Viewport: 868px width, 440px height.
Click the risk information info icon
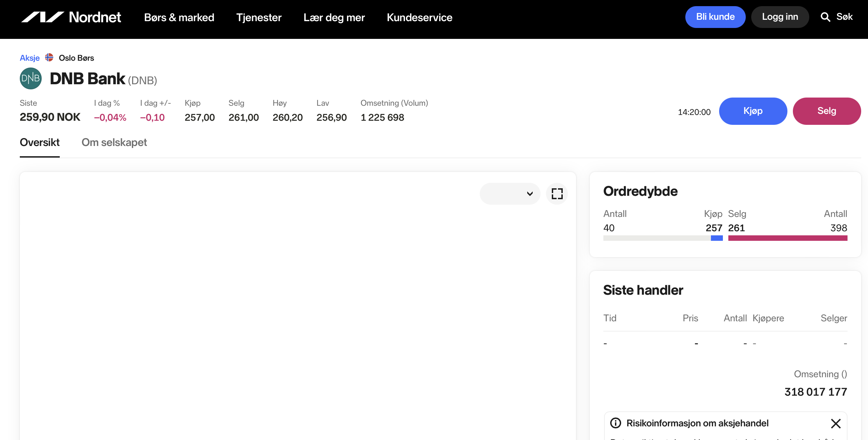tap(616, 423)
